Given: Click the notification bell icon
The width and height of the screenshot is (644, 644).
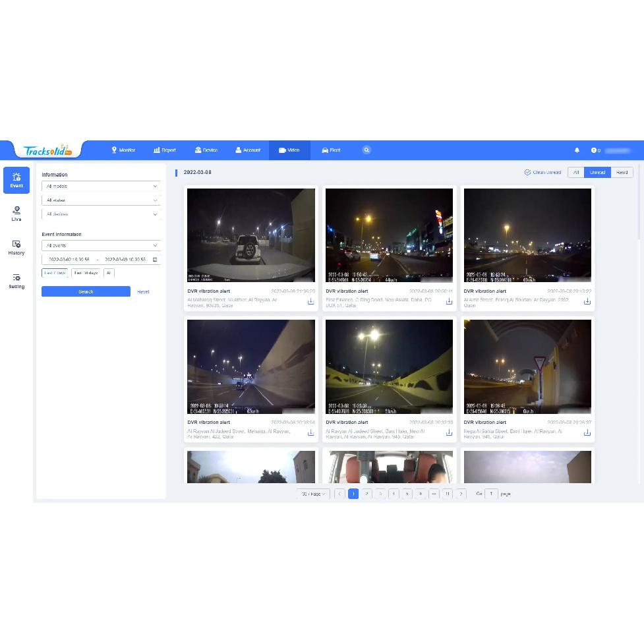Looking at the screenshot, I should 577,150.
